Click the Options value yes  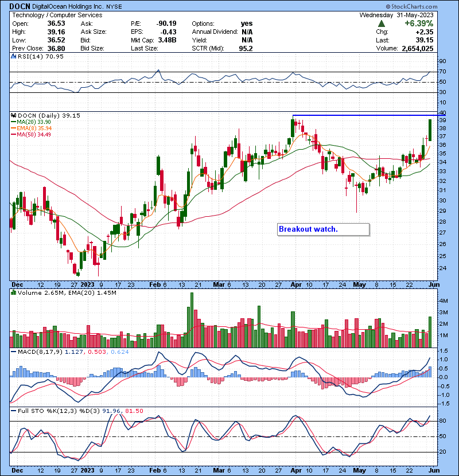247,24
